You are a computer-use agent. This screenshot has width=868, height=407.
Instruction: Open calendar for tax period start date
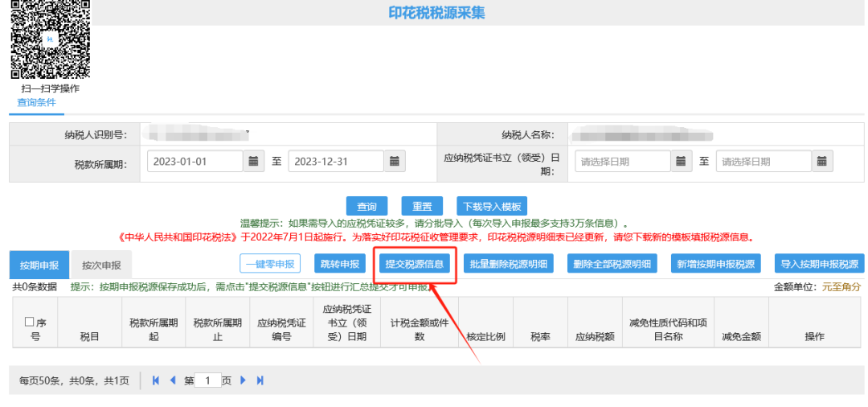point(253,162)
